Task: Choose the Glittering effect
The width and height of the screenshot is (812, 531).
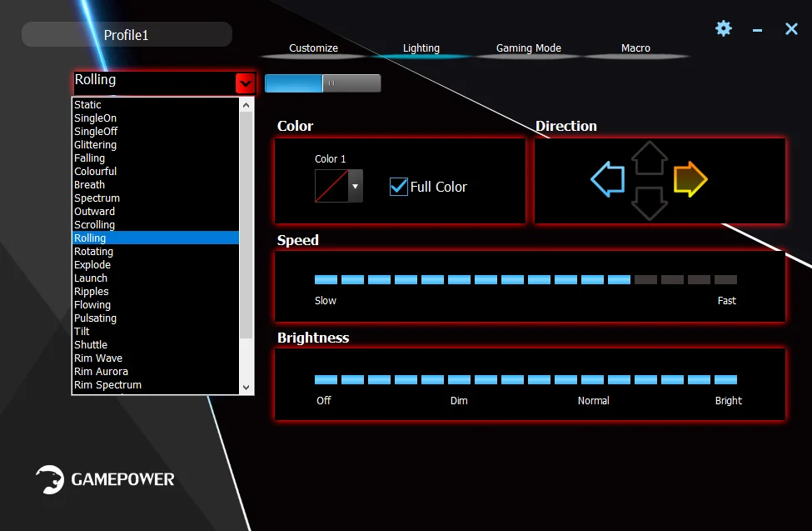Action: (156, 145)
